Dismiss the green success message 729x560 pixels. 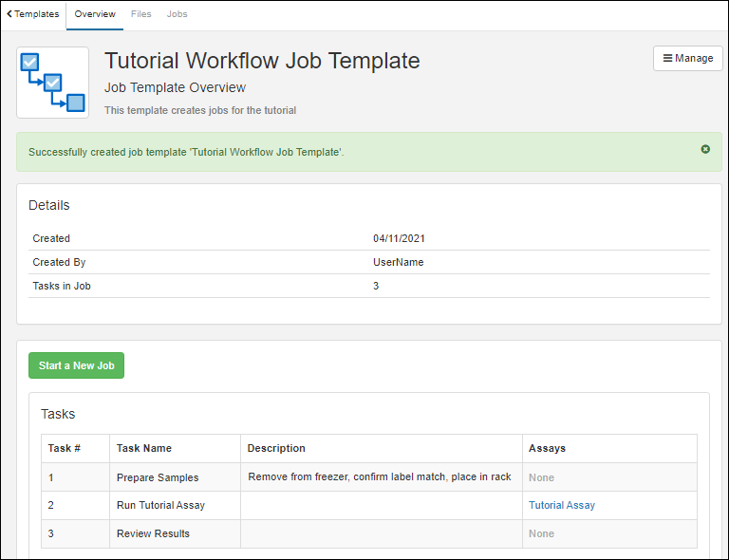pyautogui.click(x=705, y=149)
